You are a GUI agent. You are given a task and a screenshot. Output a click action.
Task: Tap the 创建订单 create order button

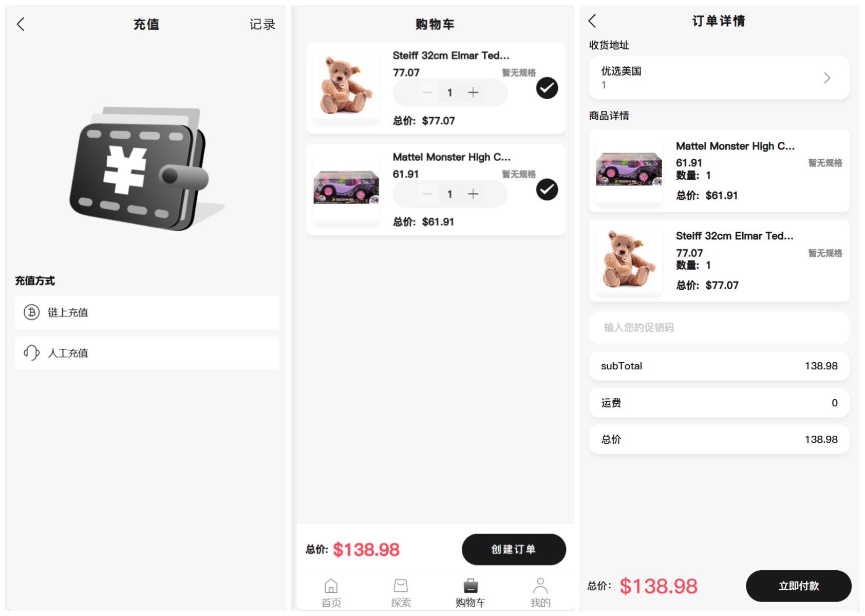(514, 549)
